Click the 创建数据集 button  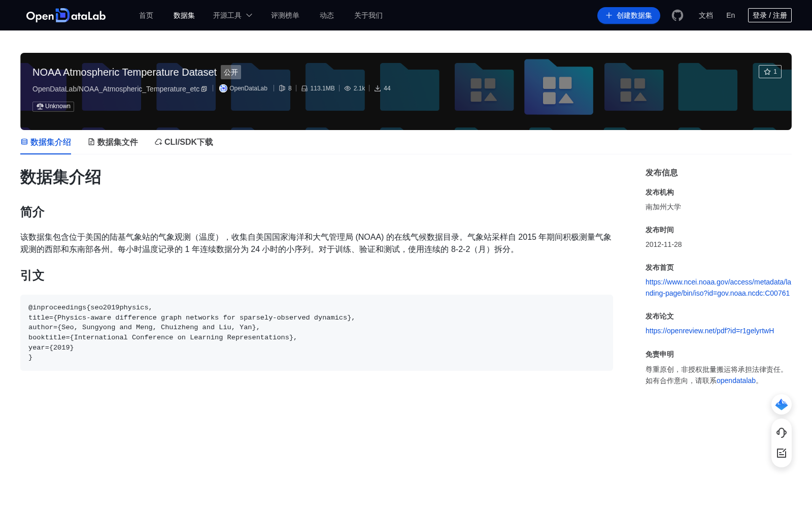(629, 15)
